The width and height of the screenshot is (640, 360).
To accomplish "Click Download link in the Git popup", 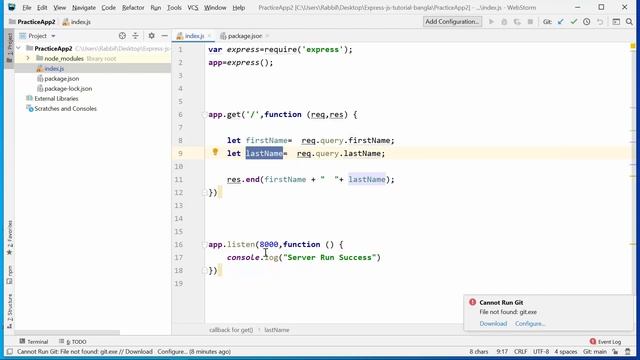I will 493,323.
